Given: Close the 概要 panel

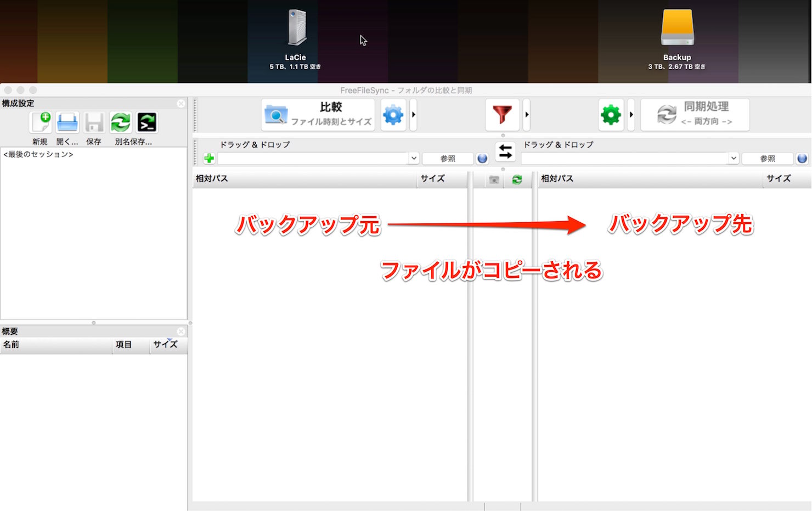Looking at the screenshot, I should [x=181, y=332].
